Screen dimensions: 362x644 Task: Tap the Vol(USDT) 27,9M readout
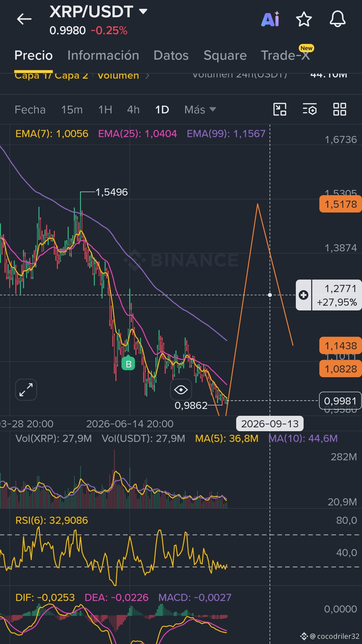coord(143,439)
